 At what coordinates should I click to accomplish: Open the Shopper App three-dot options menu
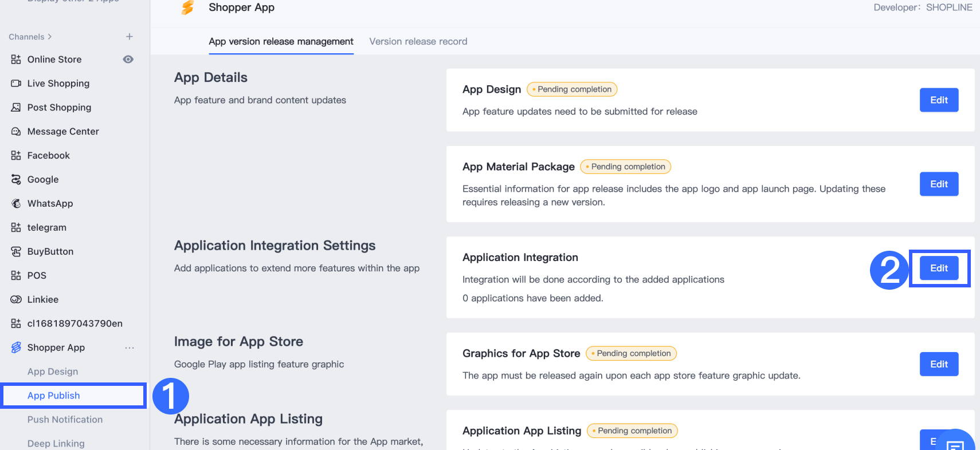point(130,348)
